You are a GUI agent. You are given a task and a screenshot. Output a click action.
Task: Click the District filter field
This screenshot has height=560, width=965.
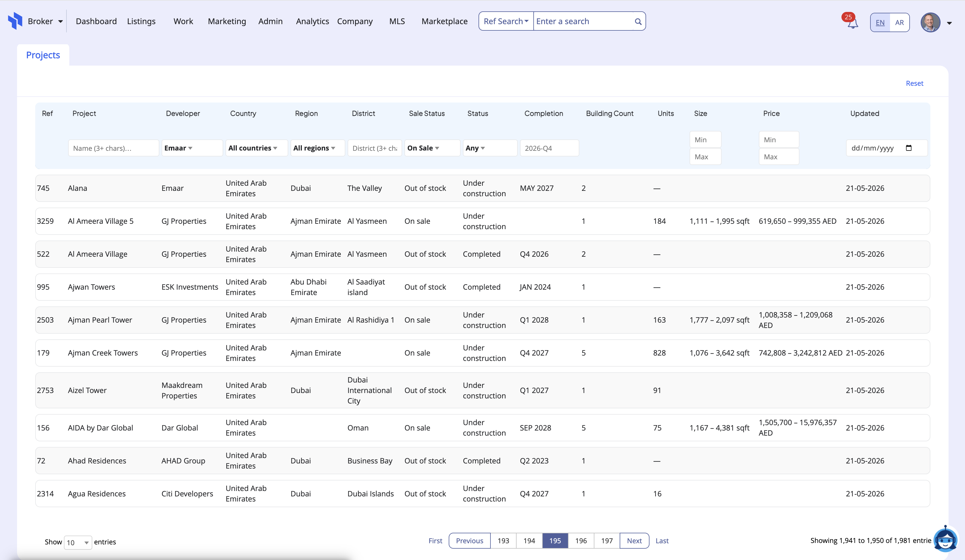tap(375, 148)
